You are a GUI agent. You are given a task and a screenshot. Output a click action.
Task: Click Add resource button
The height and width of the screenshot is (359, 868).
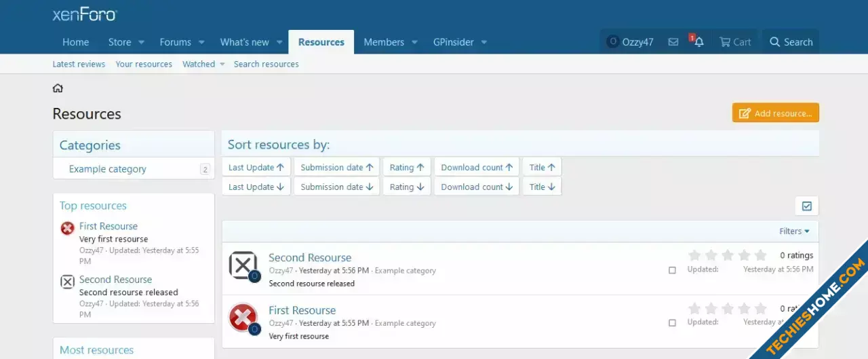pos(776,113)
